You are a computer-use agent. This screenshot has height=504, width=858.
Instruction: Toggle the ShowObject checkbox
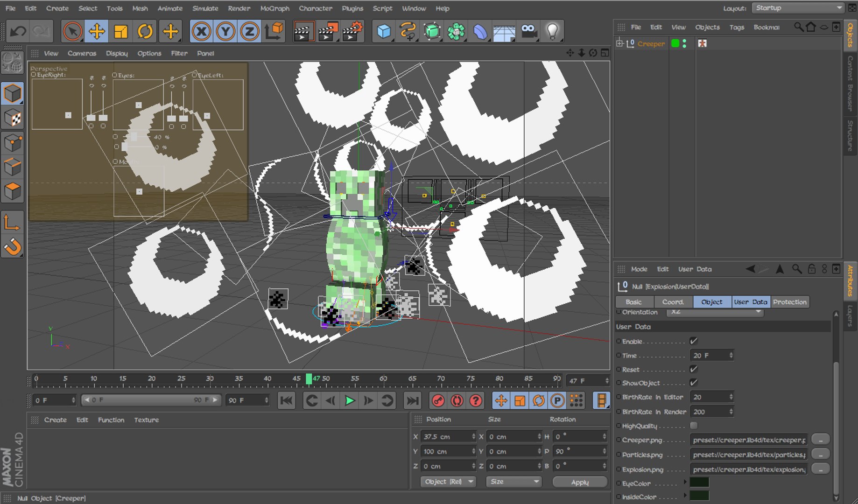694,383
